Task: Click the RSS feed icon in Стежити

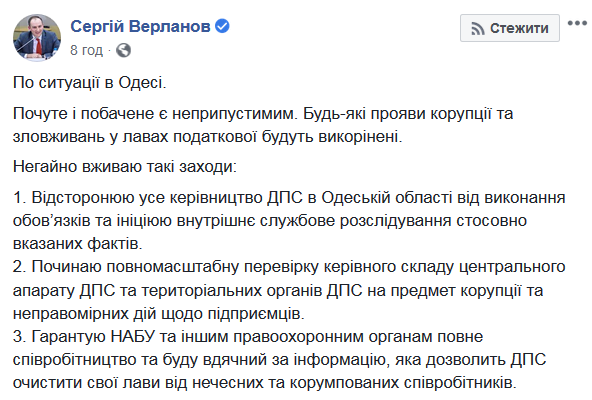Action: coord(478,29)
